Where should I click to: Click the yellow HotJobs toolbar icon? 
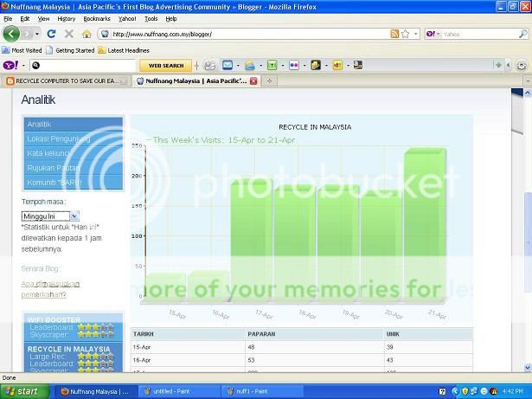click(x=337, y=65)
